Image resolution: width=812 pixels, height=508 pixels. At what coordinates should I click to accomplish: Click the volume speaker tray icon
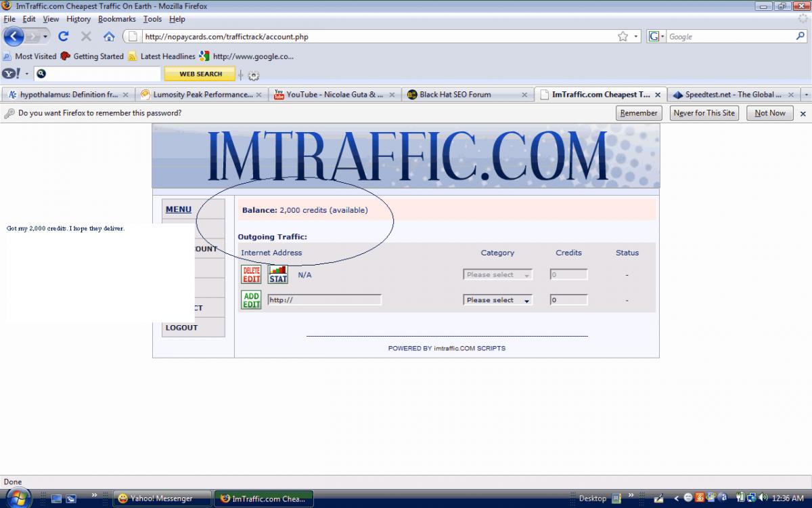(762, 499)
